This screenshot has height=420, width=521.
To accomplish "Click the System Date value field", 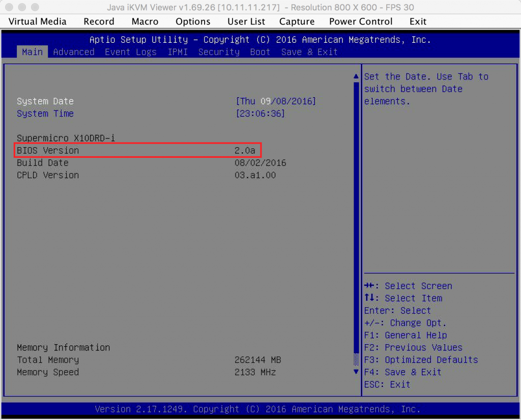I will tap(276, 101).
